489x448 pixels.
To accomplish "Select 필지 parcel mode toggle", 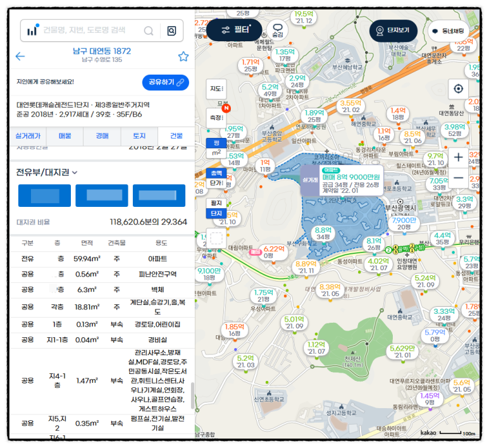I will 216,203.
